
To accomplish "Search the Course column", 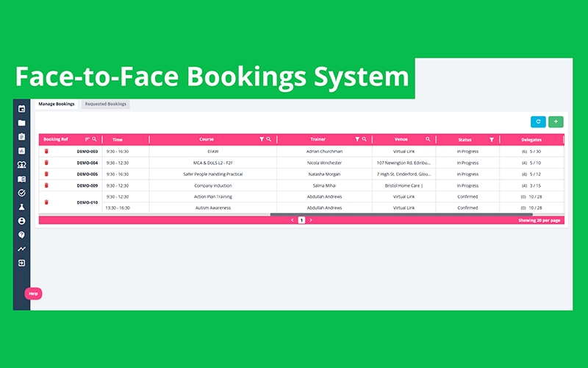I will (268, 139).
